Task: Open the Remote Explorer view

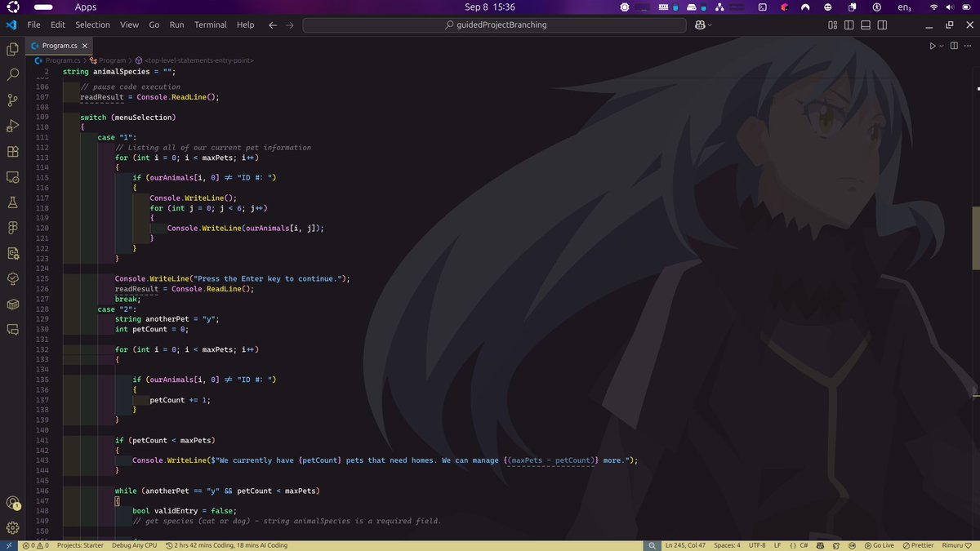Action: coord(12,177)
